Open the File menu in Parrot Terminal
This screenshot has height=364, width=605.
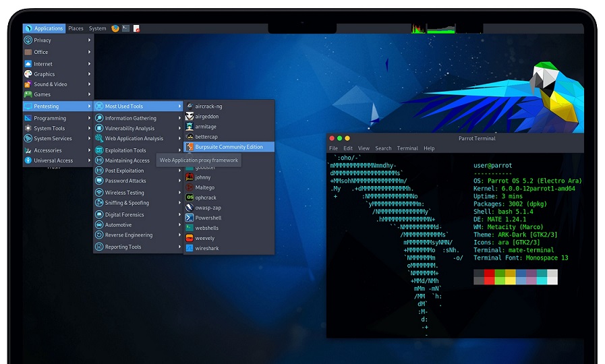(x=333, y=148)
